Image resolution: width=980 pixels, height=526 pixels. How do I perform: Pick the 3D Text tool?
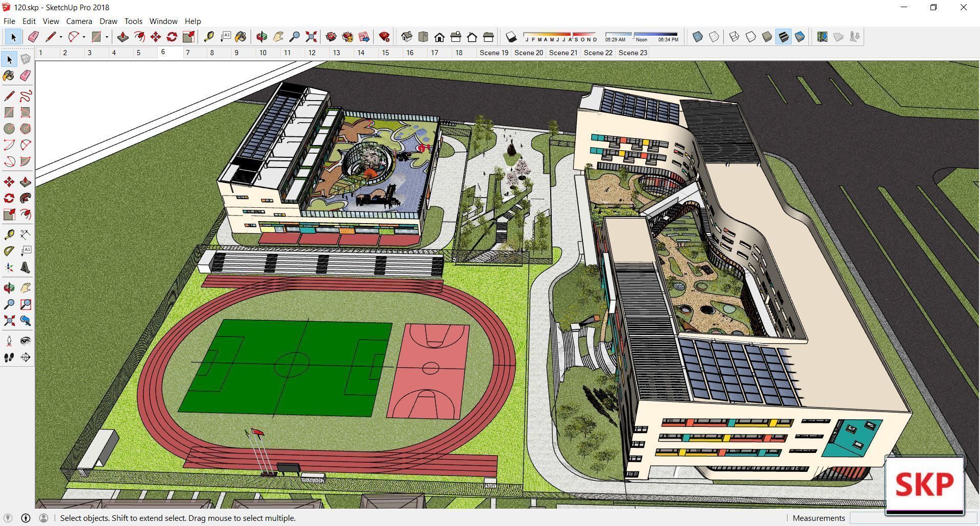[25, 268]
